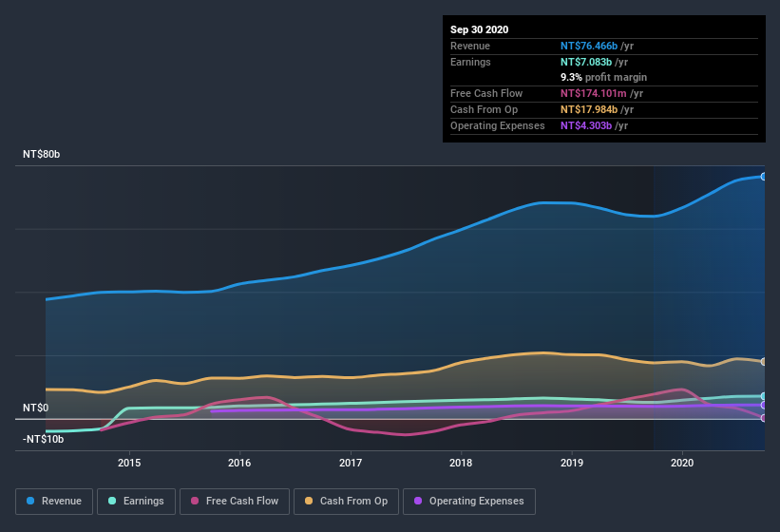The width and height of the screenshot is (780, 532).
Task: Click the teal Earnings endpoint marker
Action: point(764,396)
